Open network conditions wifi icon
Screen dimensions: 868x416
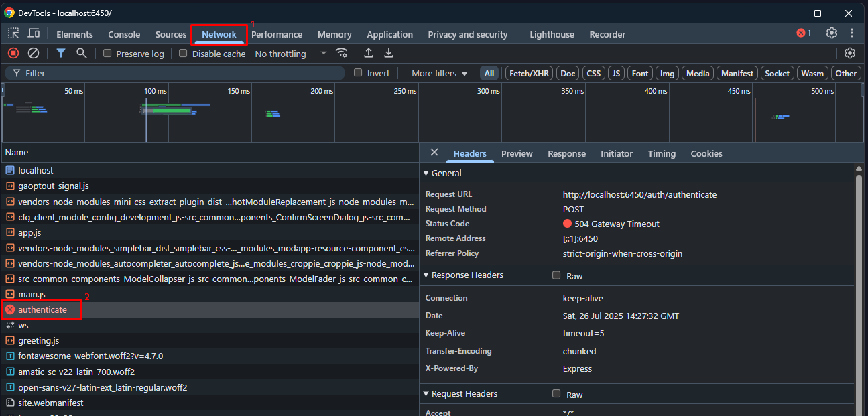(342, 53)
